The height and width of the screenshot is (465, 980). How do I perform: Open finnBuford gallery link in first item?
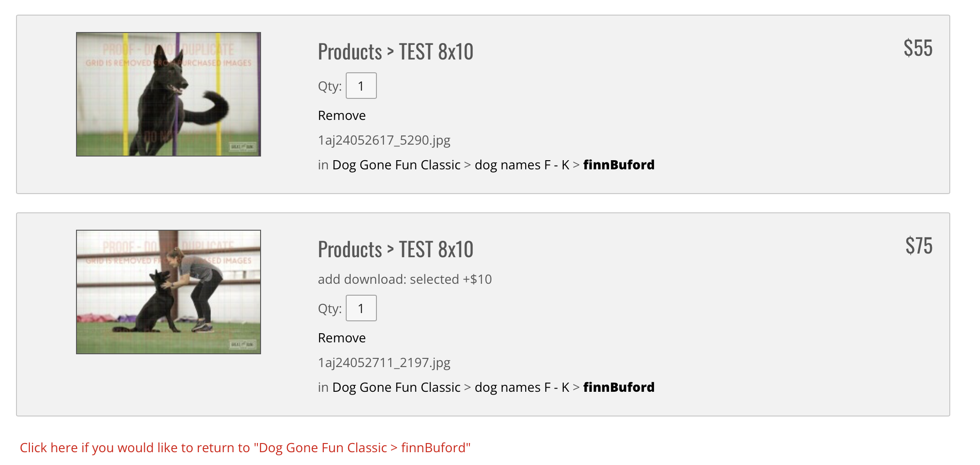pos(619,165)
